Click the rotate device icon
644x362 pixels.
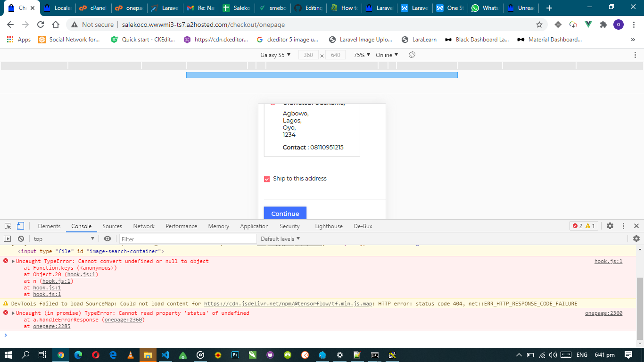pyautogui.click(x=412, y=55)
